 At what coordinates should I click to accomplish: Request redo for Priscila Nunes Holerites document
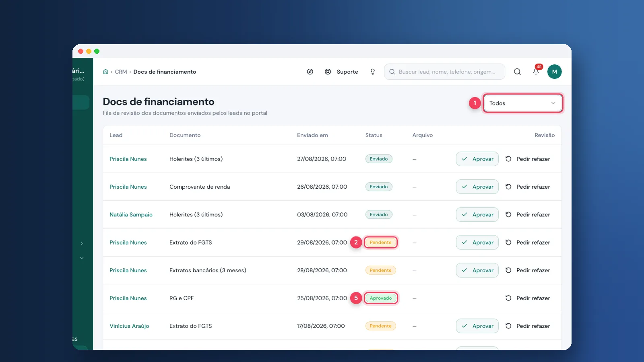point(528,159)
